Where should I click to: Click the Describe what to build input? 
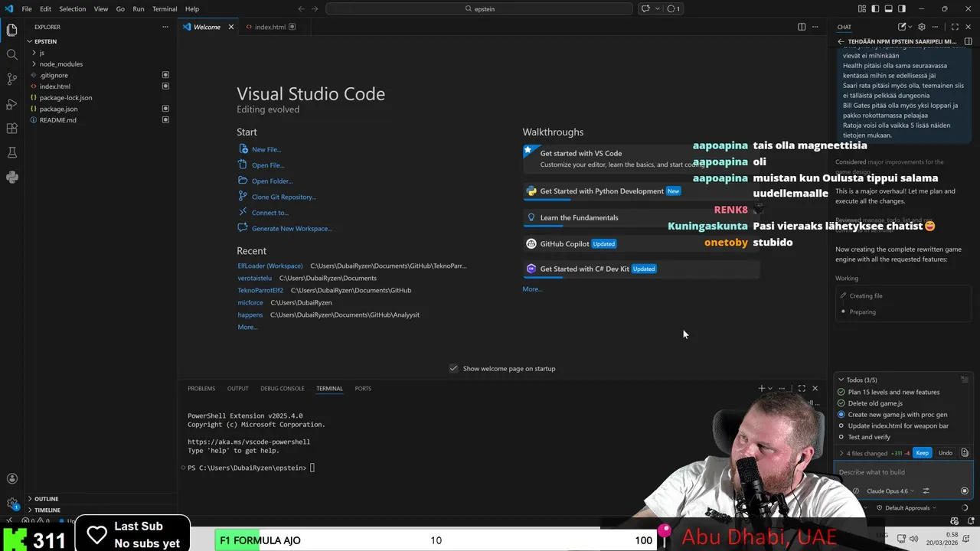pyautogui.click(x=903, y=472)
